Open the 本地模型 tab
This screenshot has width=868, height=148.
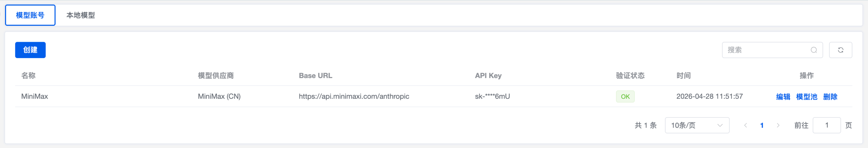(x=81, y=15)
